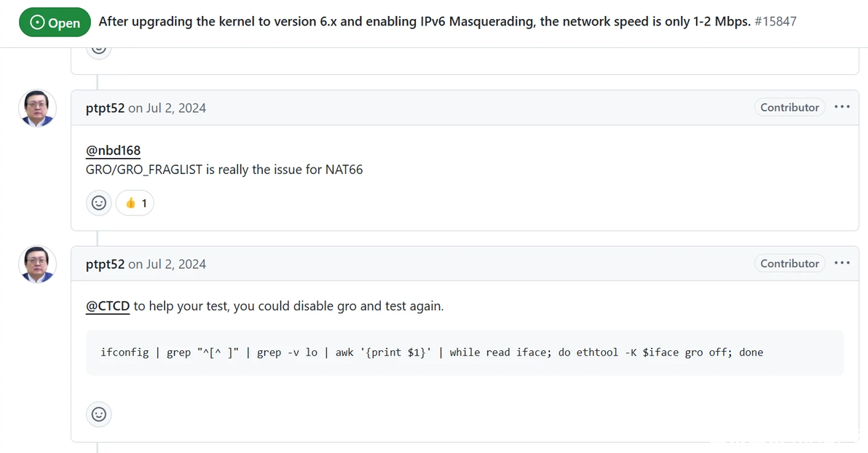Click the issue title about IPv6 Masquerading
This screenshot has width=868, height=453.
[424, 21]
